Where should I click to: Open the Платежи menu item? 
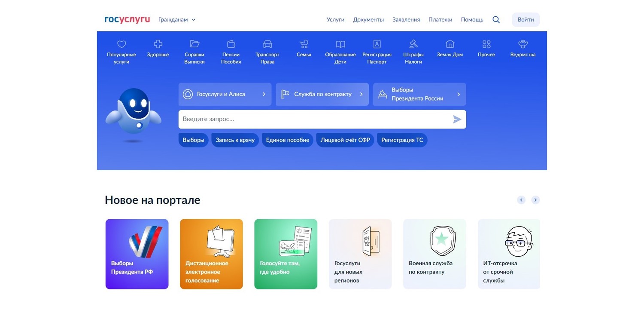point(440,20)
